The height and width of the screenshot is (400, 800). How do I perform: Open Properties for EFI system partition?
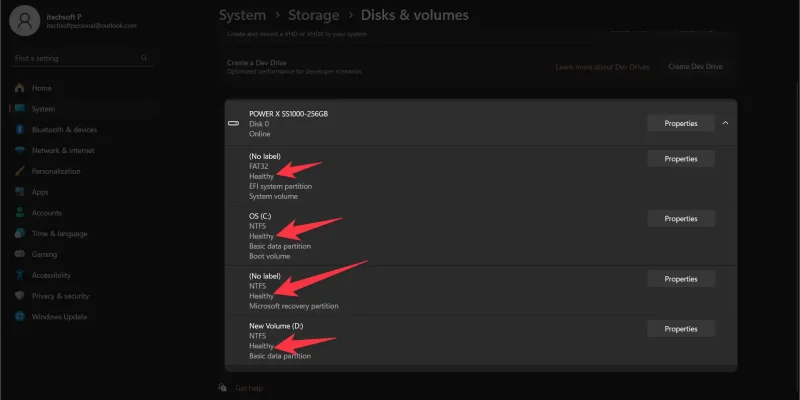pyautogui.click(x=681, y=159)
